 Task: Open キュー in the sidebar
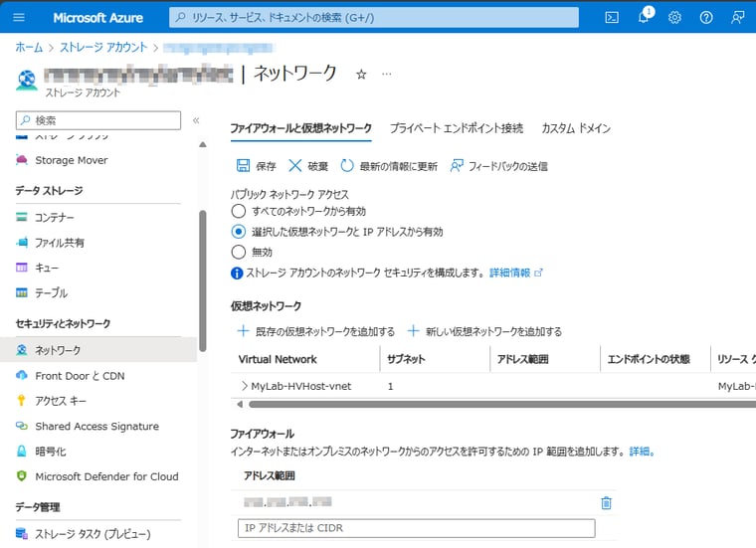(x=47, y=268)
